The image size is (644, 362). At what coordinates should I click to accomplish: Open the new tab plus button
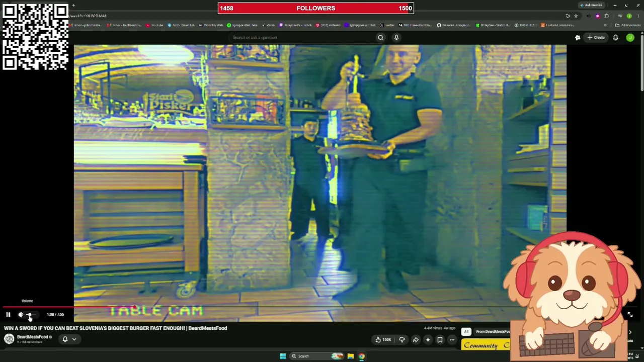point(73,6)
